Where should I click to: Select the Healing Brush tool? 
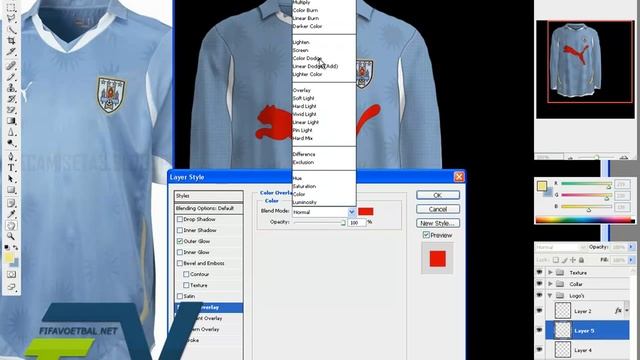point(11,66)
